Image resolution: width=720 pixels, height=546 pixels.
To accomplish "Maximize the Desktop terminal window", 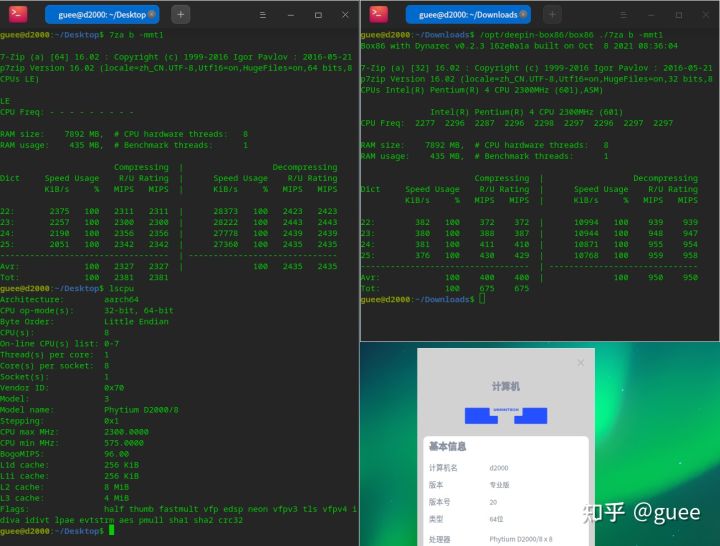I will pyautogui.click(x=318, y=15).
